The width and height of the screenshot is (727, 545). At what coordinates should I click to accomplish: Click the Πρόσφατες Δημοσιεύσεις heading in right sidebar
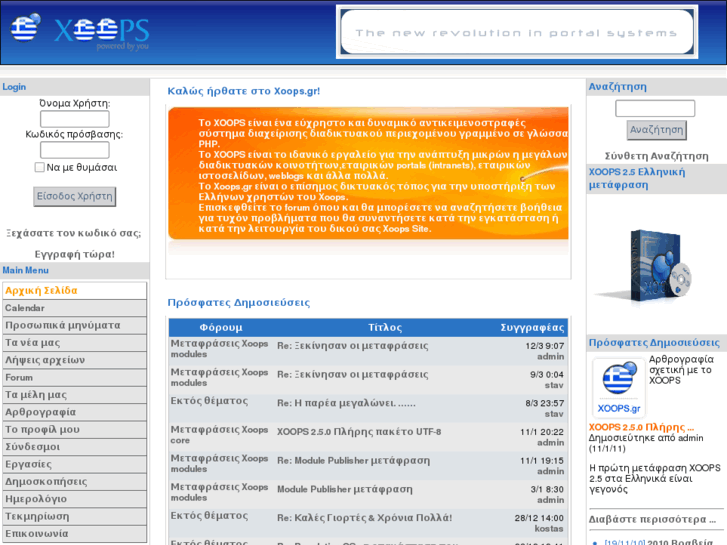click(x=654, y=343)
